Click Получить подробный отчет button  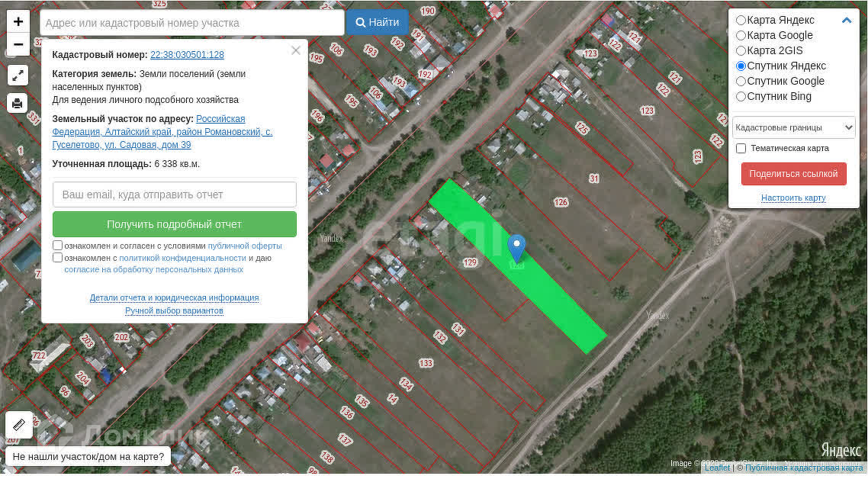(x=175, y=225)
